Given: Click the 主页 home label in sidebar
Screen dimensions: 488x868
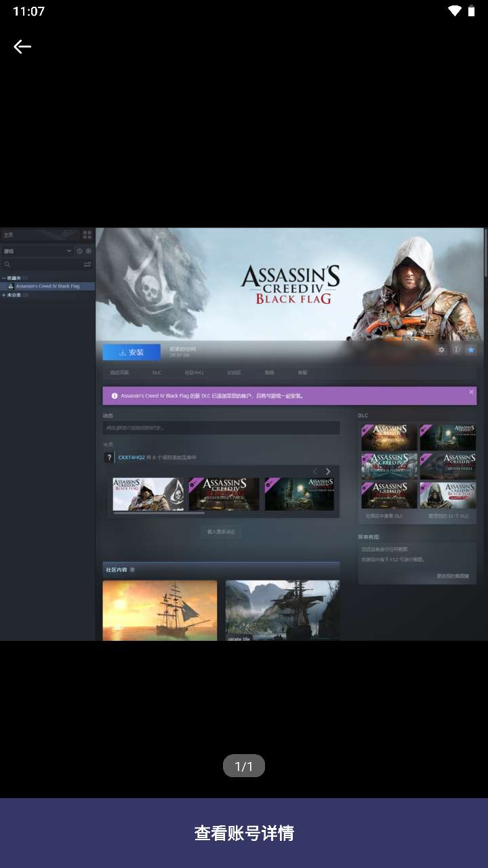Looking at the screenshot, I should click(x=8, y=235).
